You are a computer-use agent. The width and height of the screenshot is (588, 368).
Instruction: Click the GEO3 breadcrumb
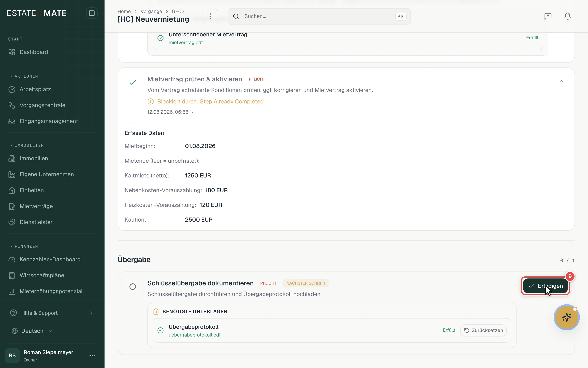178,11
